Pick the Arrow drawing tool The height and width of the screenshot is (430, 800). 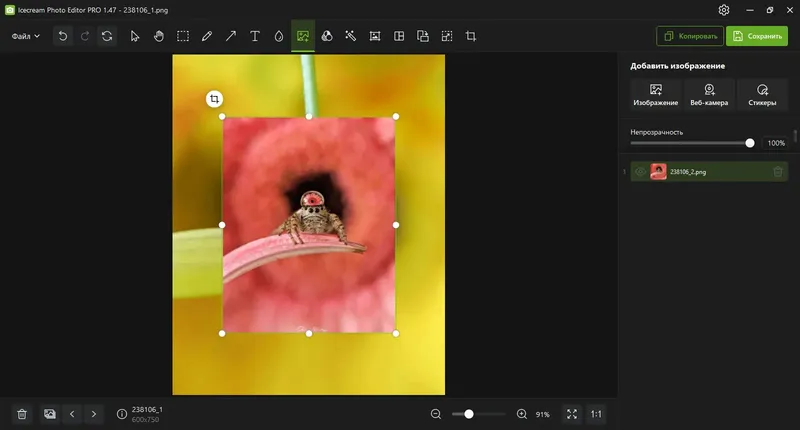click(x=231, y=36)
